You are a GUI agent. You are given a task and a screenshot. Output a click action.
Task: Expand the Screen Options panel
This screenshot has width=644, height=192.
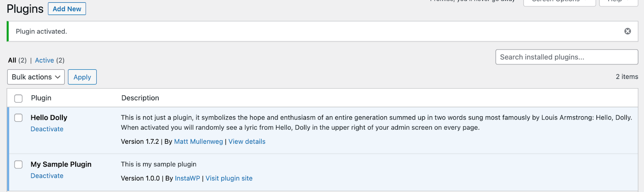559,2
